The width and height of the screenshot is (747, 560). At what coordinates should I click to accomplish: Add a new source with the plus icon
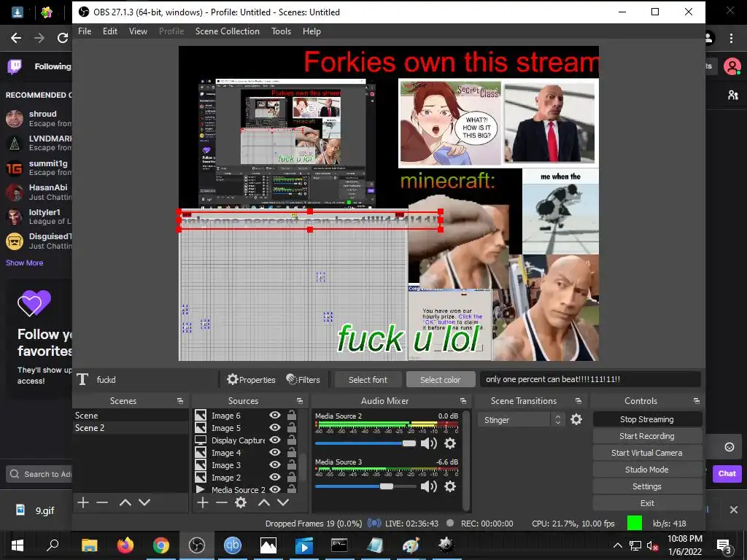click(x=203, y=502)
